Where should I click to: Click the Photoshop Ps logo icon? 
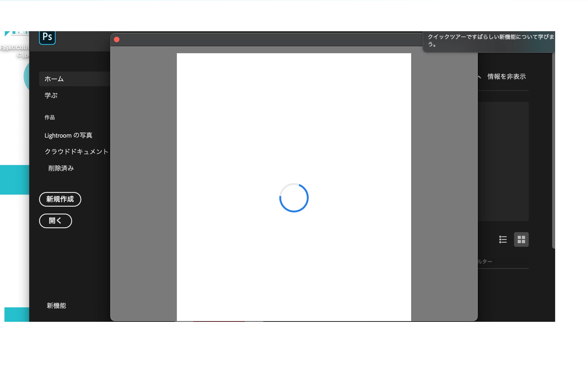point(47,37)
